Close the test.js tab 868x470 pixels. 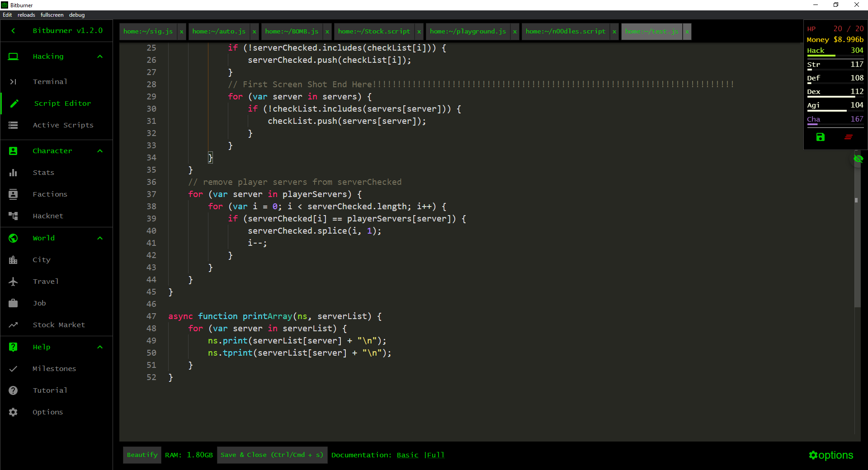[x=687, y=32]
